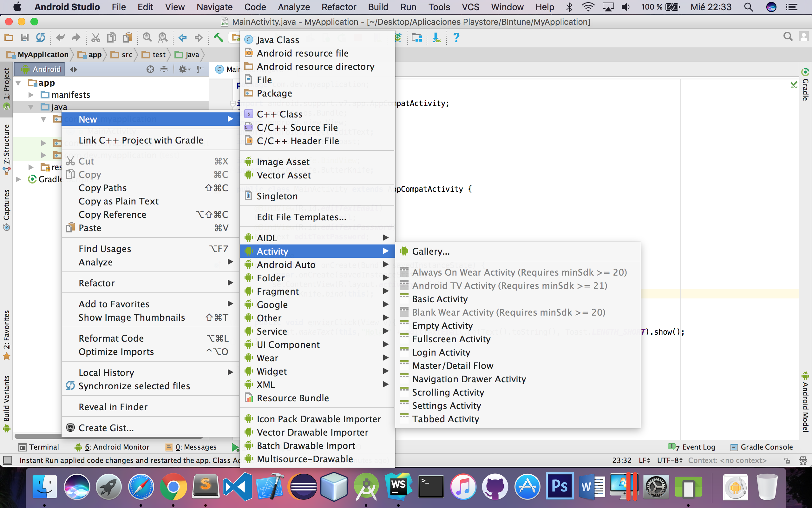Screen dimensions: 812x508
Task: Open the line separator LF dropdown
Action: point(645,460)
